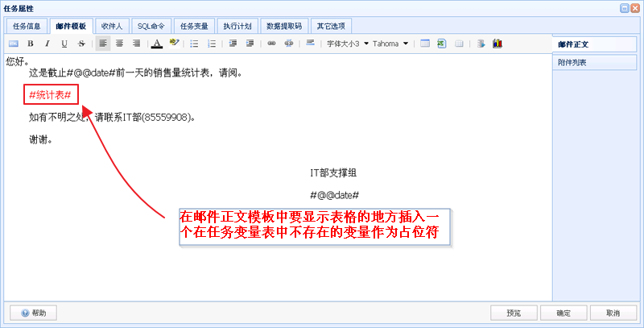Click the 您好。 greeting line

pos(18,62)
